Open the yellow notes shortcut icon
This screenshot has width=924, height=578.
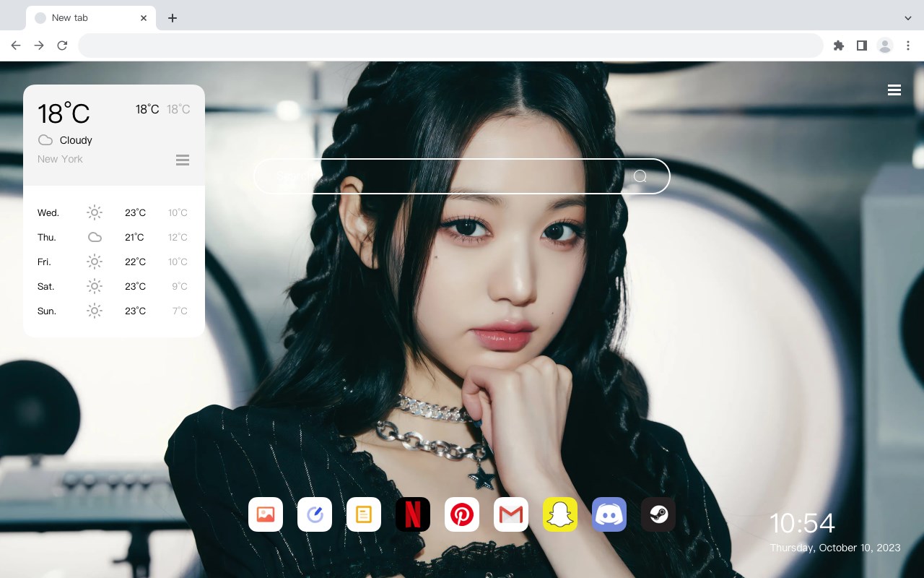(x=364, y=514)
